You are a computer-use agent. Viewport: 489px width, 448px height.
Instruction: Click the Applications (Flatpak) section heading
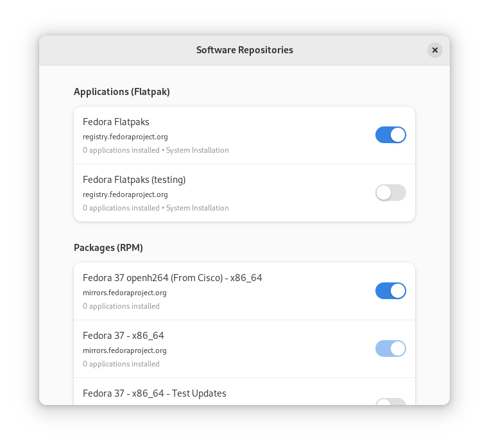[x=122, y=92]
